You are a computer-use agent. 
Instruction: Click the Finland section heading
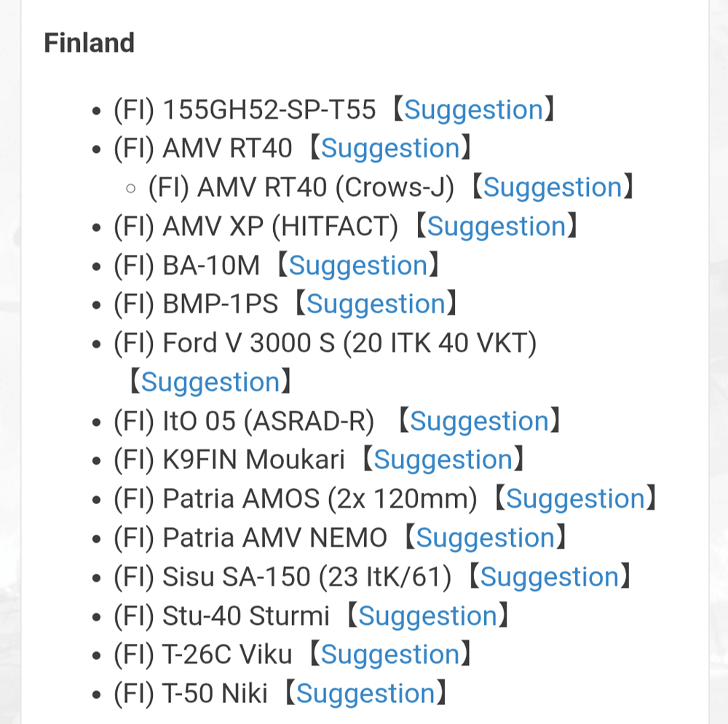point(90,43)
